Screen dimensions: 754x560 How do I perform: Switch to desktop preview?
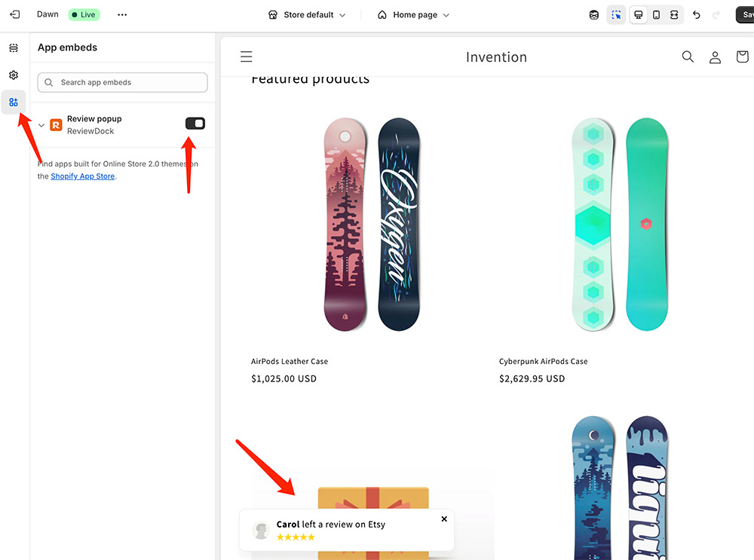(x=638, y=15)
